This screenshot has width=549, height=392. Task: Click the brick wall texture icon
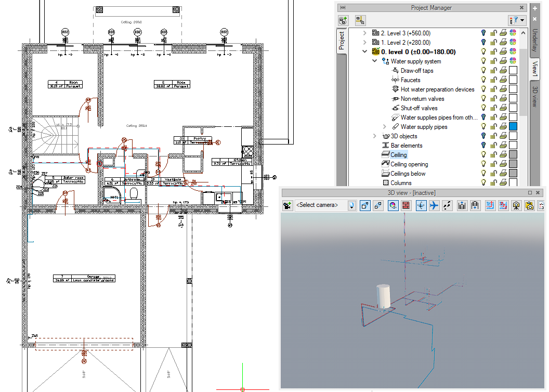[406, 205]
